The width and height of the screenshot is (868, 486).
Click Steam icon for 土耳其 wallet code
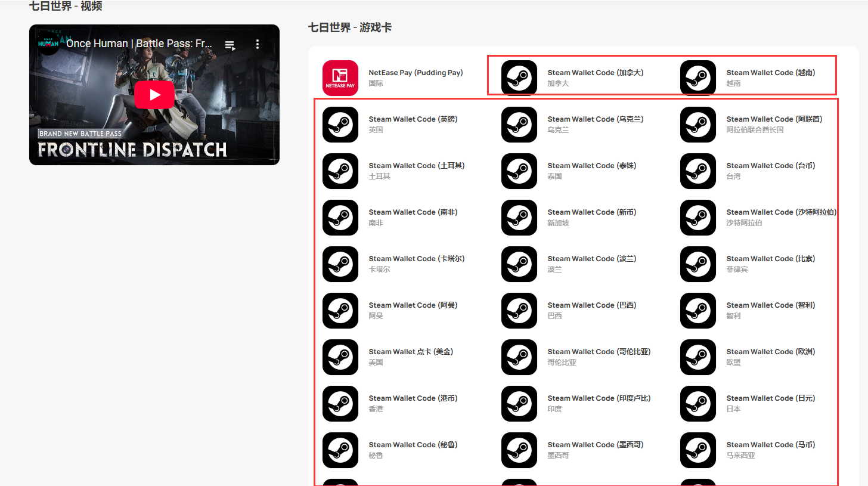pos(340,171)
